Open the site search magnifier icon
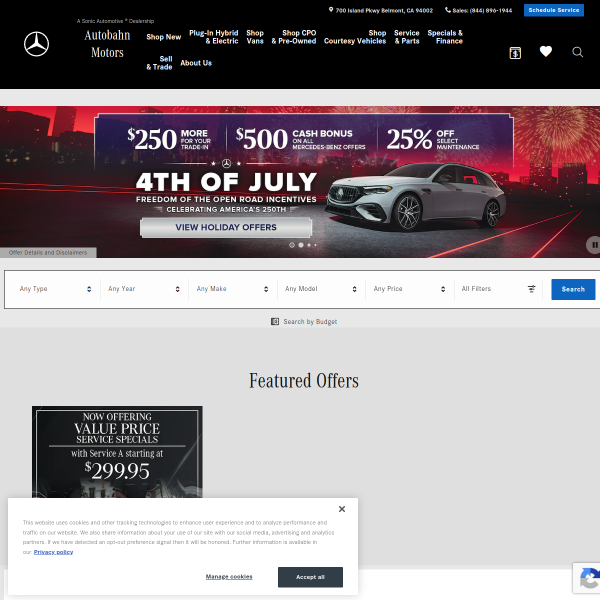 577,52
